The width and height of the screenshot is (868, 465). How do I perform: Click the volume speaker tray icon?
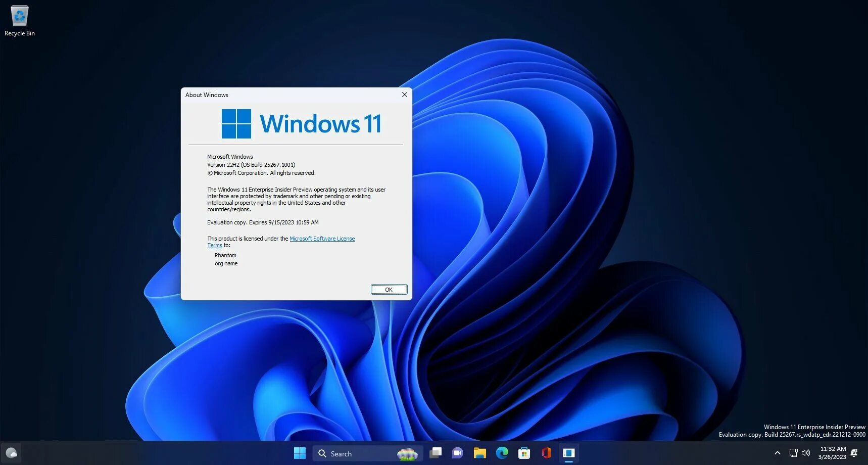[806, 453]
